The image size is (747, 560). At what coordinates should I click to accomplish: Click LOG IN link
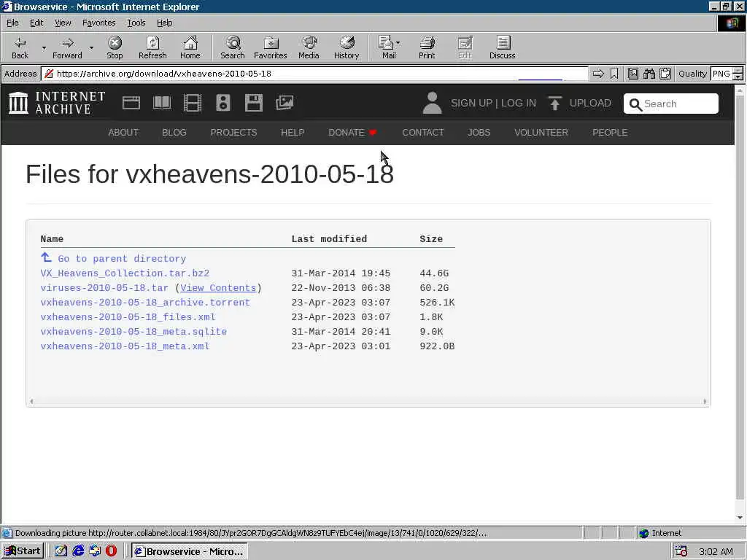[x=519, y=104]
